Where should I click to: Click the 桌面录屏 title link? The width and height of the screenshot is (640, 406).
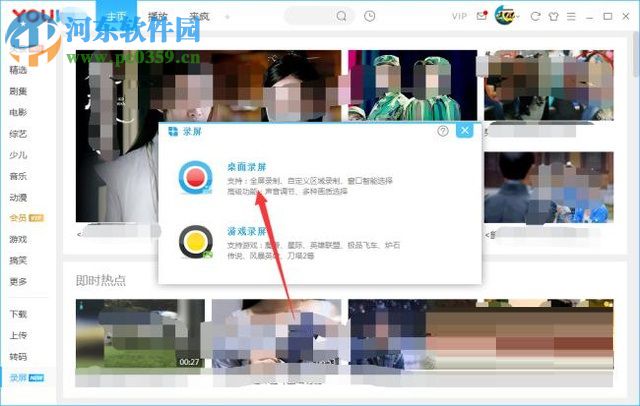click(x=247, y=166)
